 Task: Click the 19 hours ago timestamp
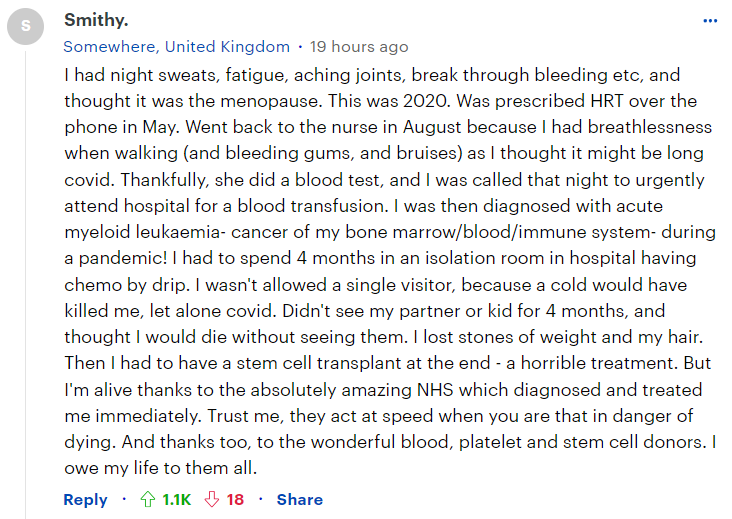pos(359,47)
